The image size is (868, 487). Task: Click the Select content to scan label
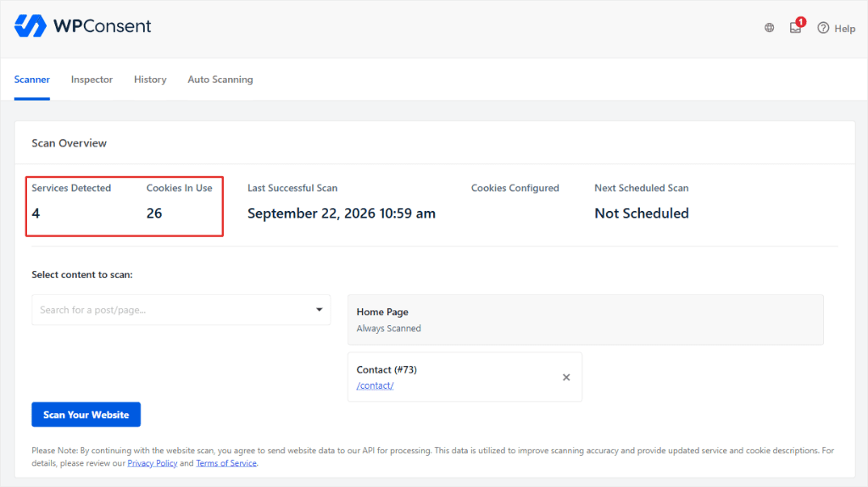pyautogui.click(x=82, y=274)
